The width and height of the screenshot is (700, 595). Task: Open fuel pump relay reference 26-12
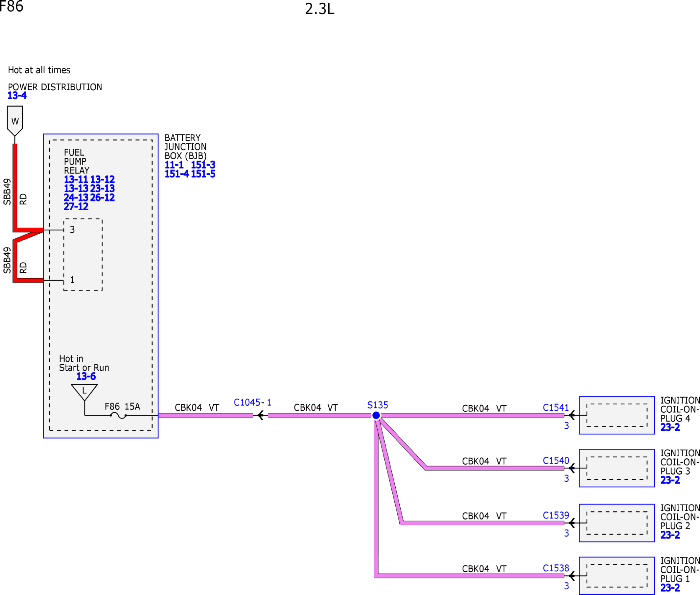pos(103,198)
